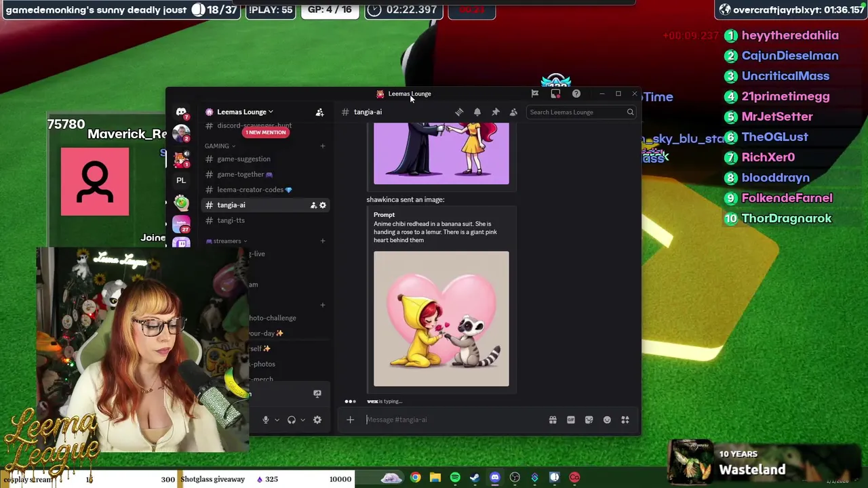This screenshot has height=488, width=868.
Task: Open discord-scavenger-hunt channel
Action: (x=254, y=125)
